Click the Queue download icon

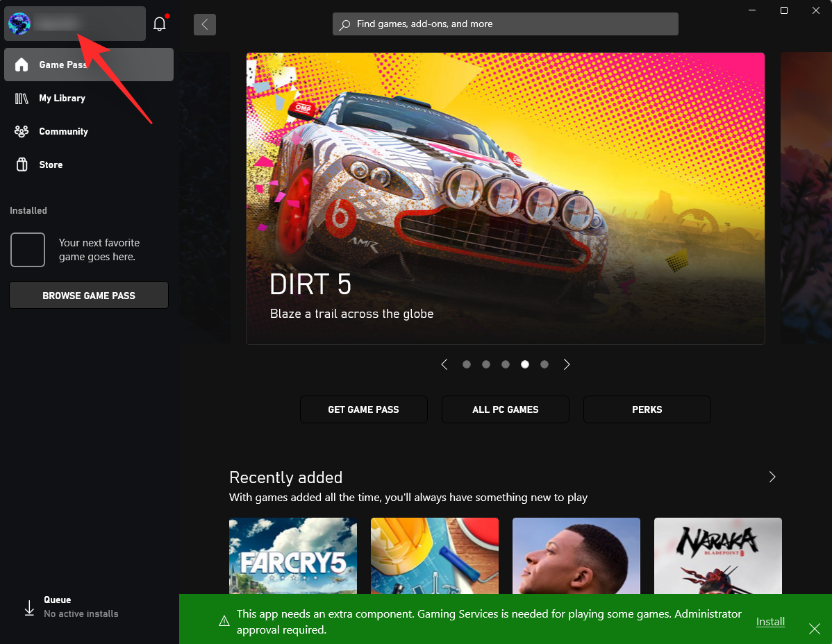(x=29, y=608)
